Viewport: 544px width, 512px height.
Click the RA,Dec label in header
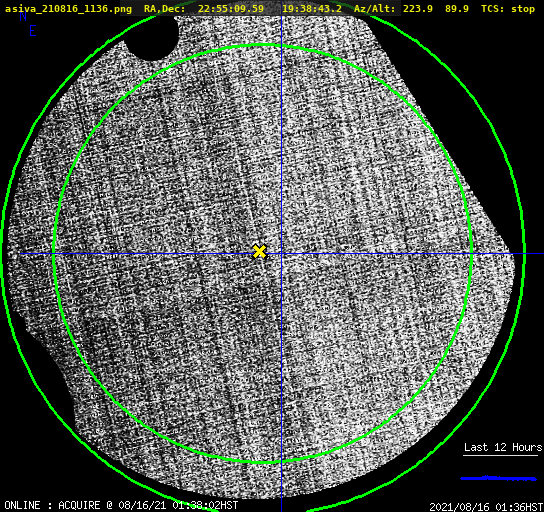[x=164, y=9]
